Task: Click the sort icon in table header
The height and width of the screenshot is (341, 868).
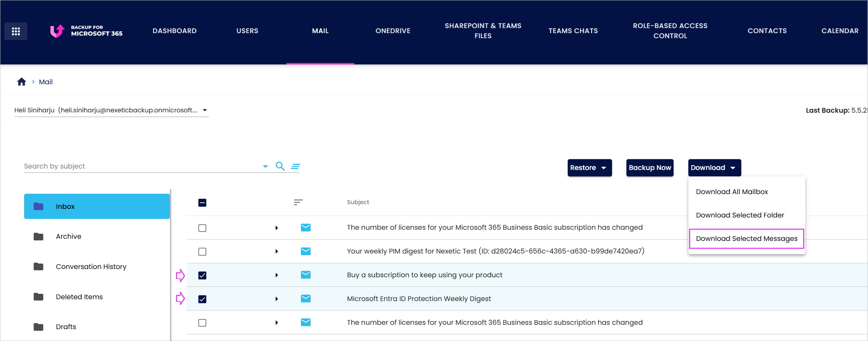Action: [x=298, y=202]
